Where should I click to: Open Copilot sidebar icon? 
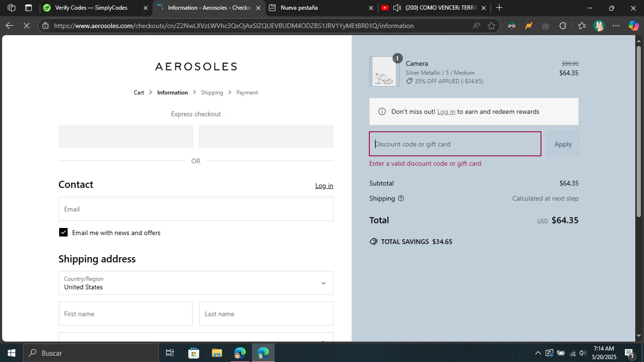coord(634,26)
